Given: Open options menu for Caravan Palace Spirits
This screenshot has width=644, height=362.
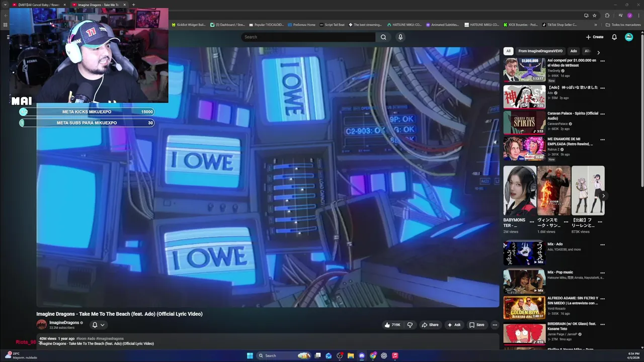Looking at the screenshot, I should (x=602, y=114).
